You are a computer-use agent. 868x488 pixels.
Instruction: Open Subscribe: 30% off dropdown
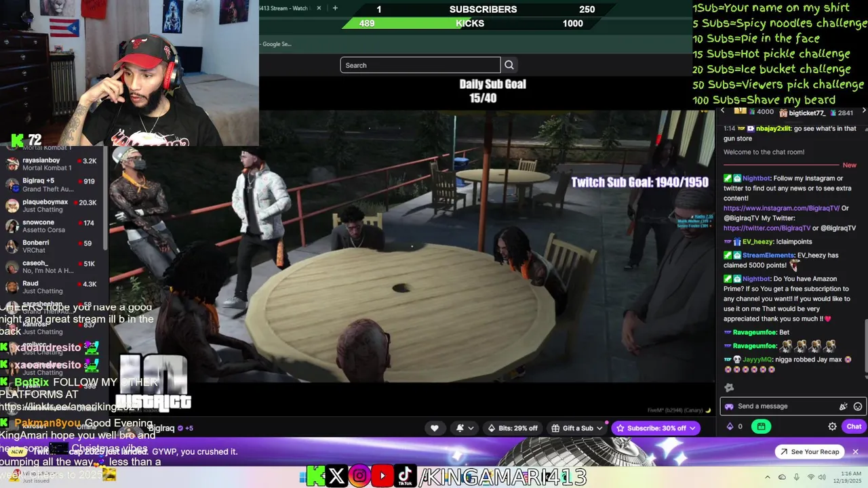pyautogui.click(x=655, y=428)
